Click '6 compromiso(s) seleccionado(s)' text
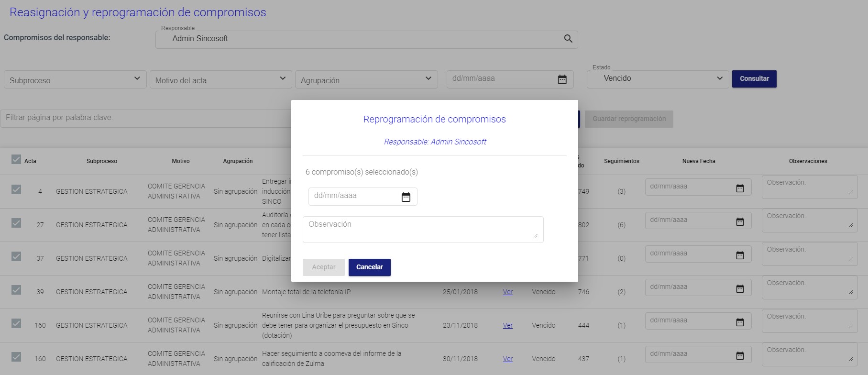The width and height of the screenshot is (868, 375). tap(362, 172)
